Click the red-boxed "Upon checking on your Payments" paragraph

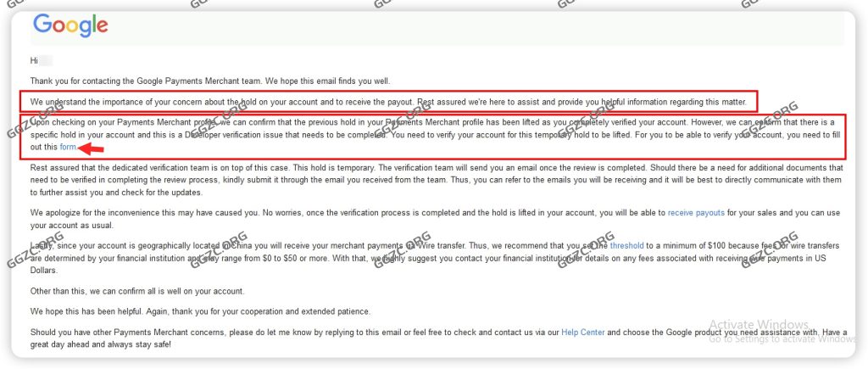[x=424, y=135]
